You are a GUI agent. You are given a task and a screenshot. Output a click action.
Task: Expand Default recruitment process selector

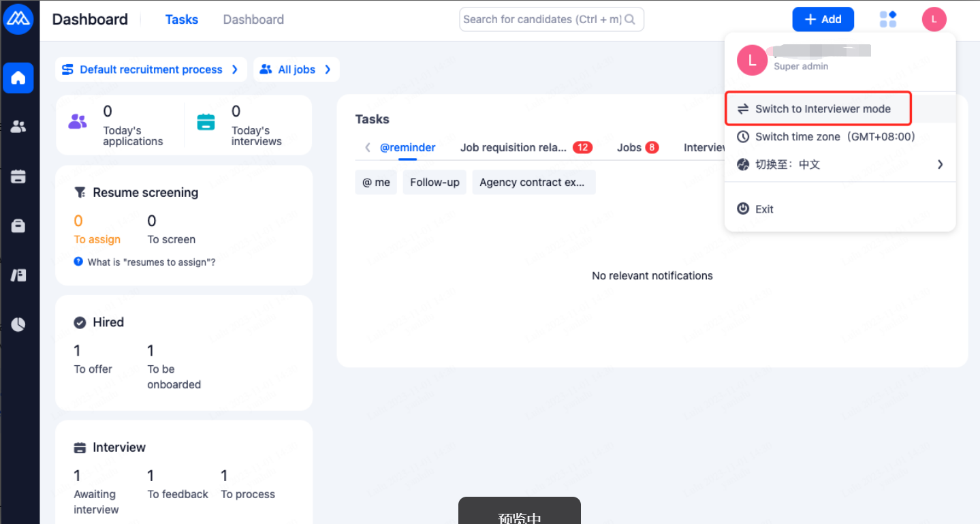coord(151,70)
